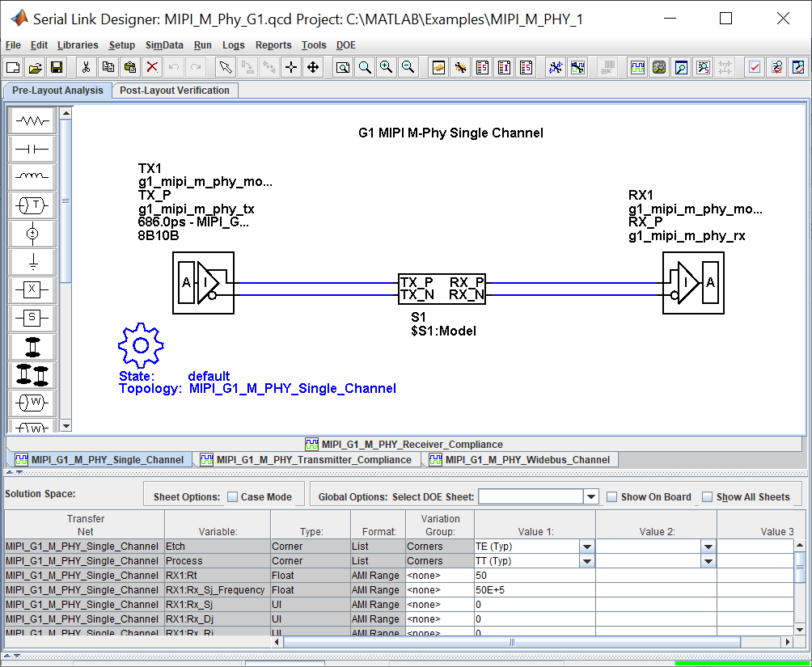Click the Paste clipboard icon
The height and width of the screenshot is (667, 812).
tap(130, 67)
